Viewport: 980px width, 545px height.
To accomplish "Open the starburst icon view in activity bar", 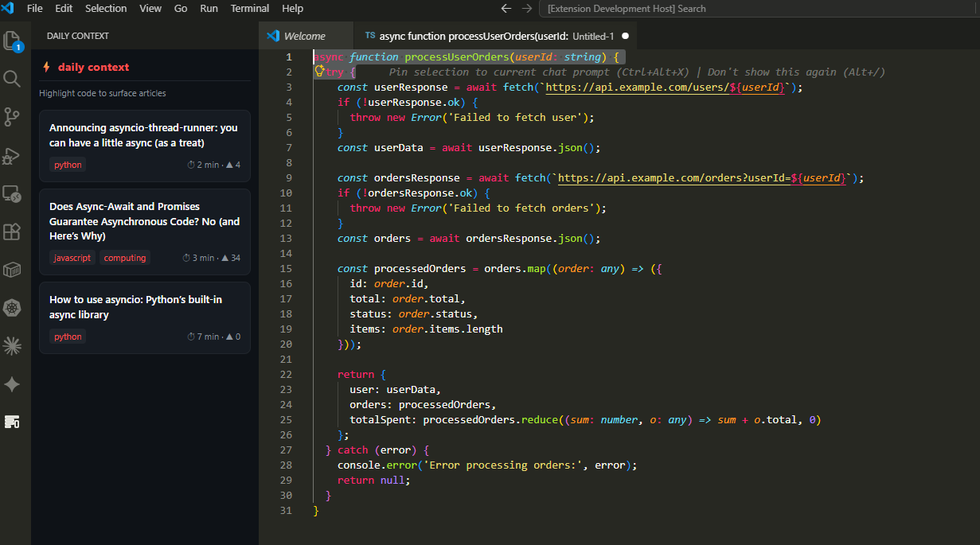I will (12, 345).
